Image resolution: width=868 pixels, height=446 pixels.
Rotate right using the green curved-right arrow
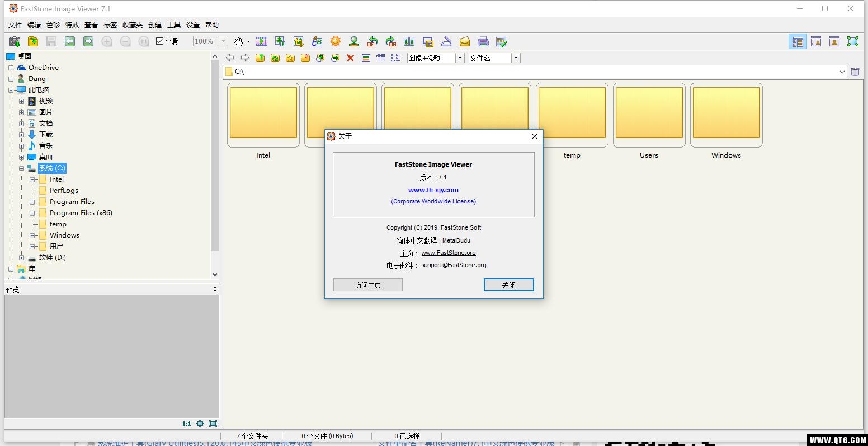pos(391,41)
